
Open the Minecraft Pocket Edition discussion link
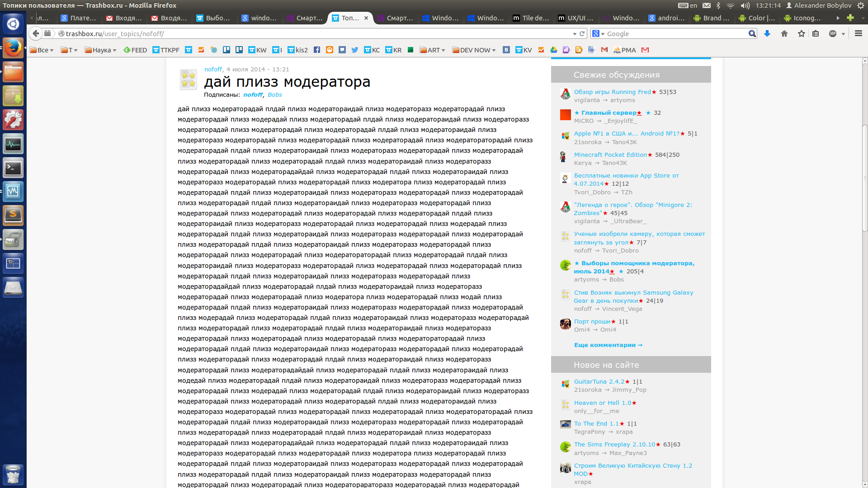610,155
